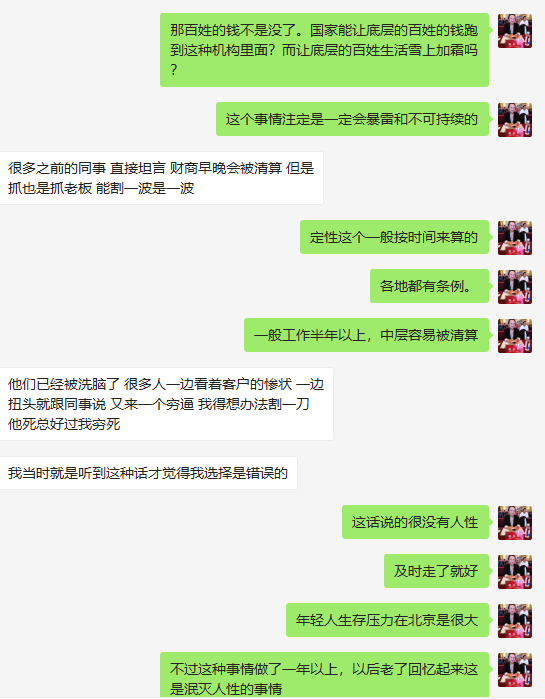Click avatar beside 及时走了就好
The height and width of the screenshot is (699, 545).
pyautogui.click(x=515, y=572)
